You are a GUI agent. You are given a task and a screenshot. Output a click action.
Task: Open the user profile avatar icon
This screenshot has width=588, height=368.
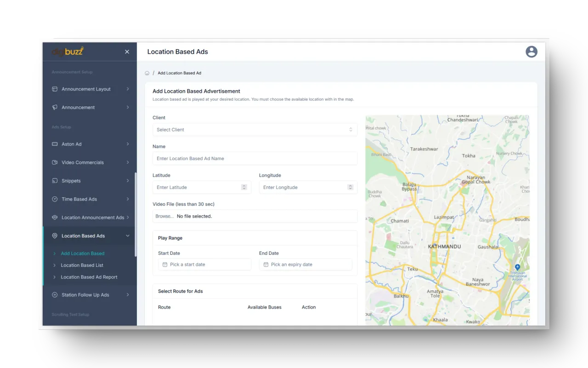click(531, 52)
